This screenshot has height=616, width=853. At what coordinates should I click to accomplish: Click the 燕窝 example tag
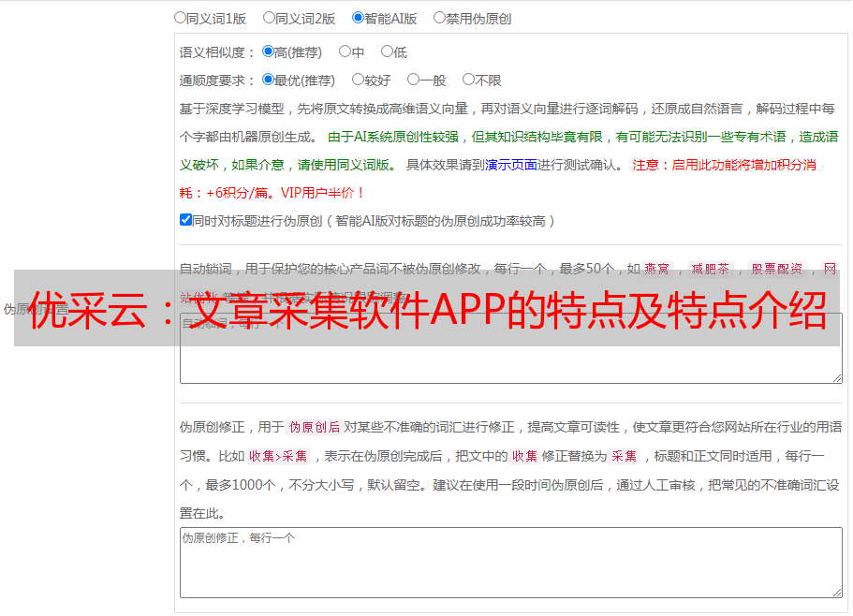click(657, 269)
